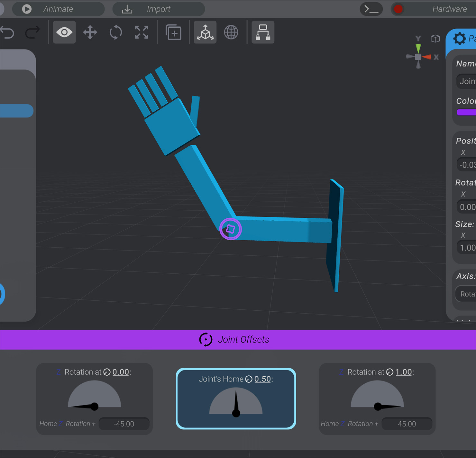Switch to local axes gizmo mode
The width and height of the screenshot is (476, 458).
click(205, 32)
